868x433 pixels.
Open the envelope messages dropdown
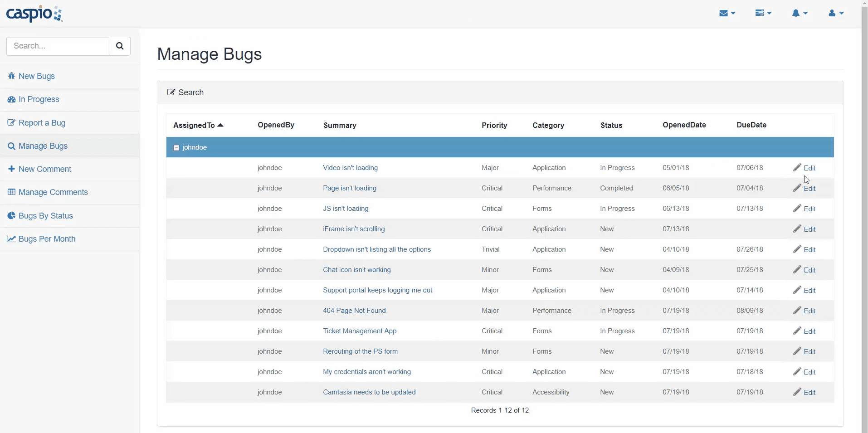[727, 13]
